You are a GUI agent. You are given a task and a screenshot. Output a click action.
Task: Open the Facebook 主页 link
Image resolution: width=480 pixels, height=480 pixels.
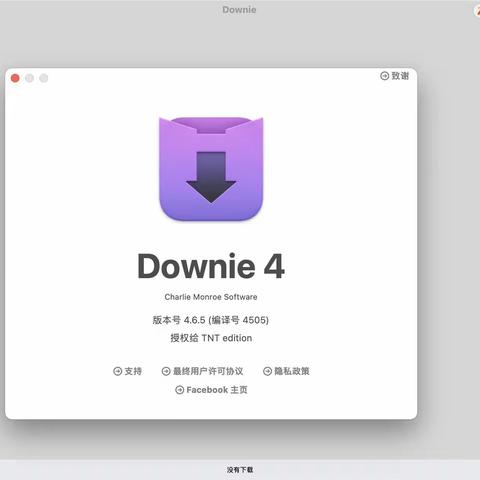(211, 390)
